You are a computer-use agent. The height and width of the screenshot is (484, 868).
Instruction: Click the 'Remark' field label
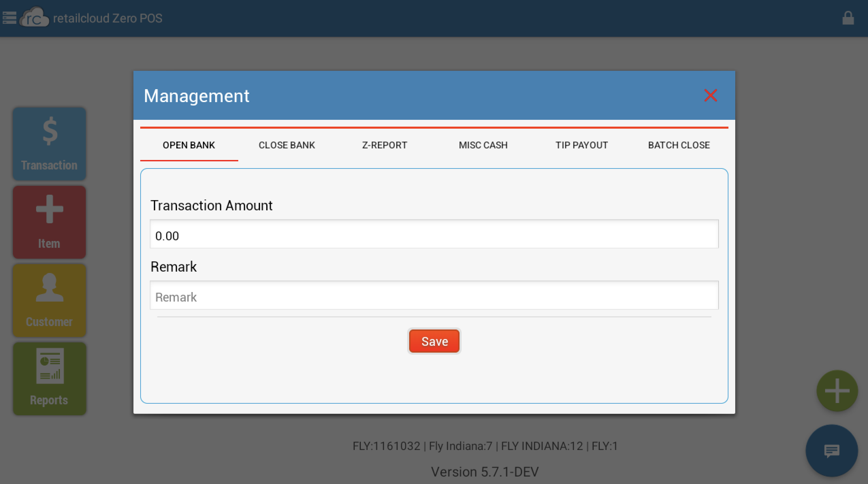(x=174, y=267)
